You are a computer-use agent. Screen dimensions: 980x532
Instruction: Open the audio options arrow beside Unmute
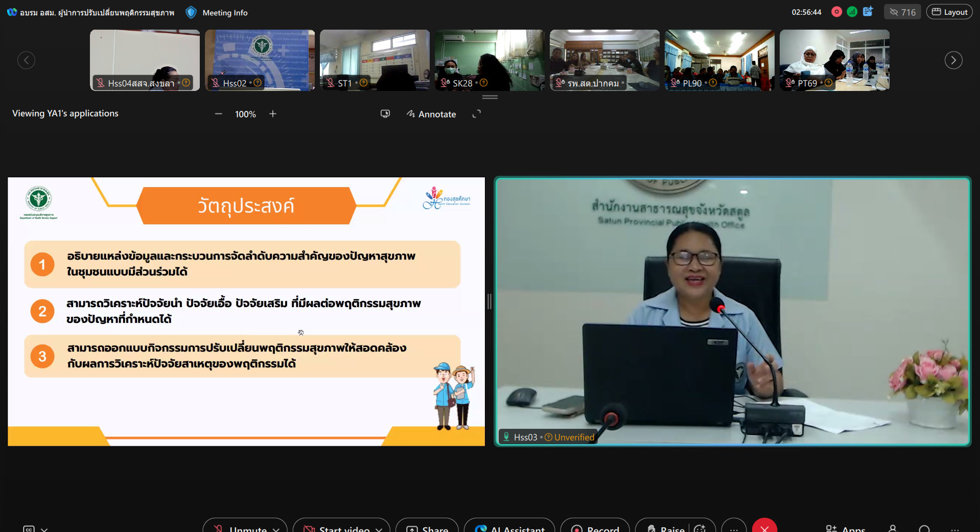pyautogui.click(x=276, y=529)
